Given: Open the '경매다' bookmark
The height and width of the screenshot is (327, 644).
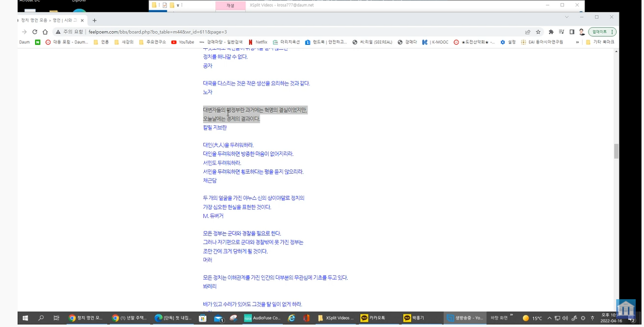Looking at the screenshot, I should 407,42.
